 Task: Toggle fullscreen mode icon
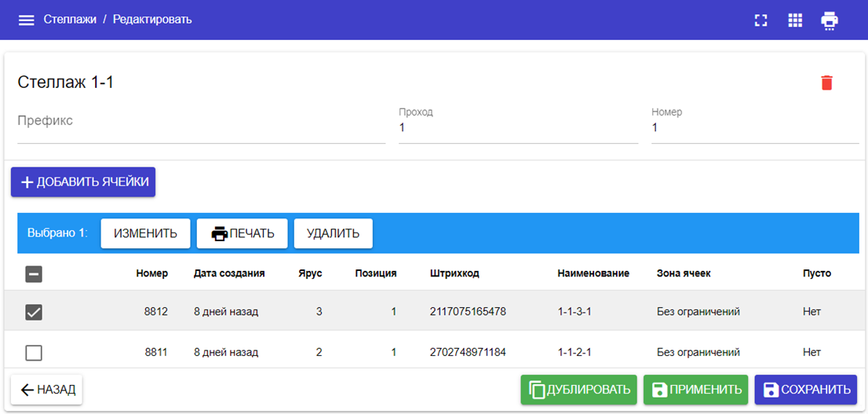[760, 20]
